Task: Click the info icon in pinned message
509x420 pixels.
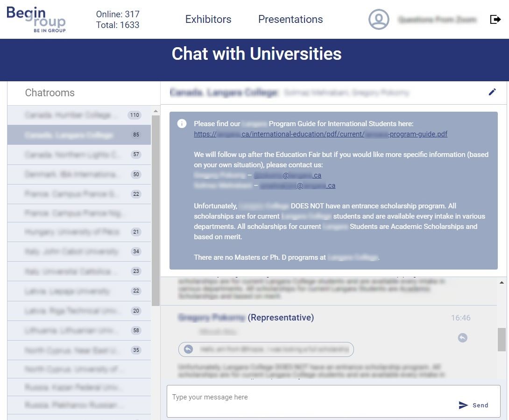Action: click(x=182, y=124)
